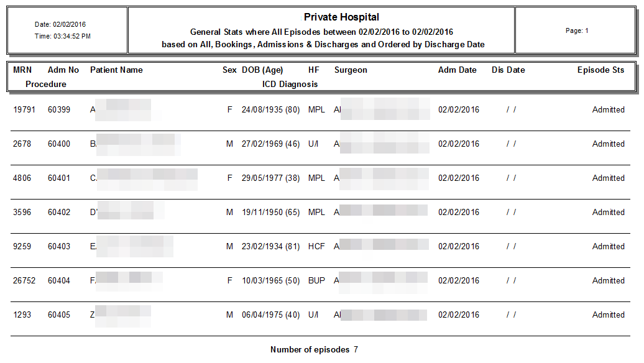Click the Procedure header label
This screenshot has height=363, width=644.
(x=45, y=84)
